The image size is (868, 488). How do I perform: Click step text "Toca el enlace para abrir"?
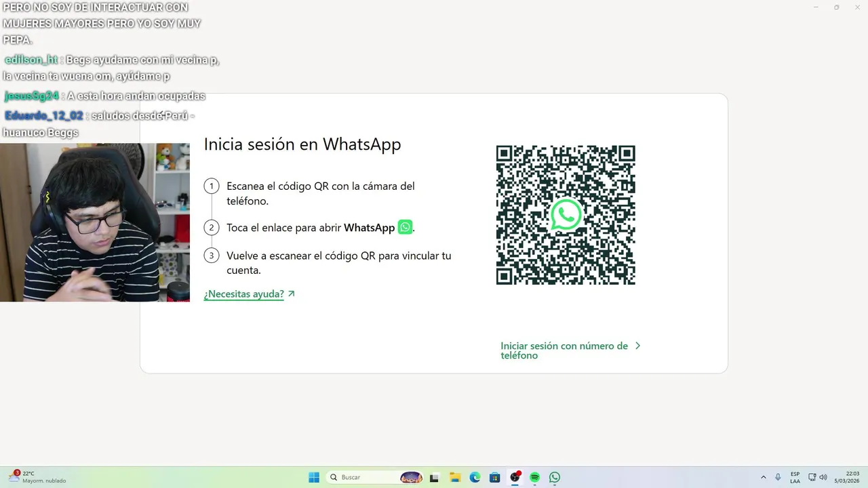tap(284, 228)
